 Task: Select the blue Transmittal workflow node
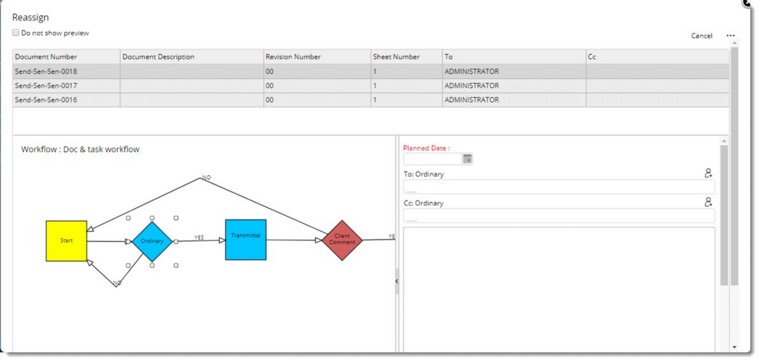click(x=246, y=239)
